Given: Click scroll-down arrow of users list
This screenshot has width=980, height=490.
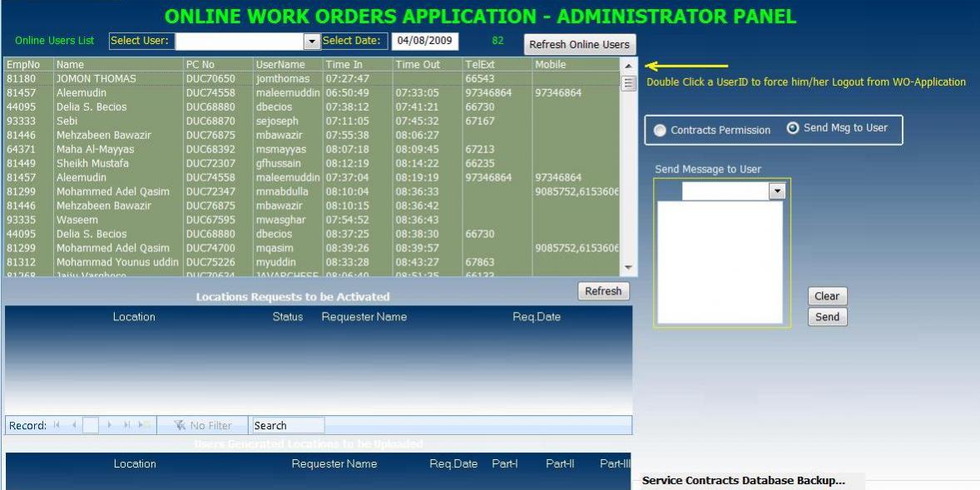Looking at the screenshot, I should point(629,268).
